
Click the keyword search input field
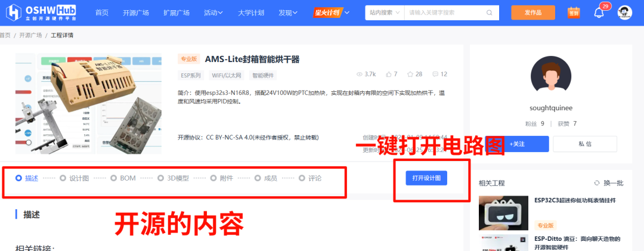coord(447,13)
